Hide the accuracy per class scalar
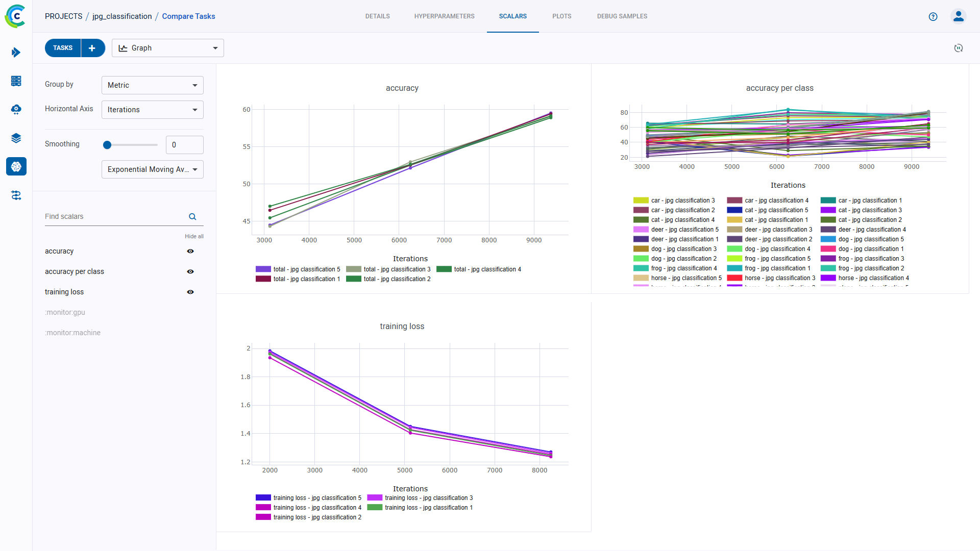The image size is (980, 551). pos(190,272)
